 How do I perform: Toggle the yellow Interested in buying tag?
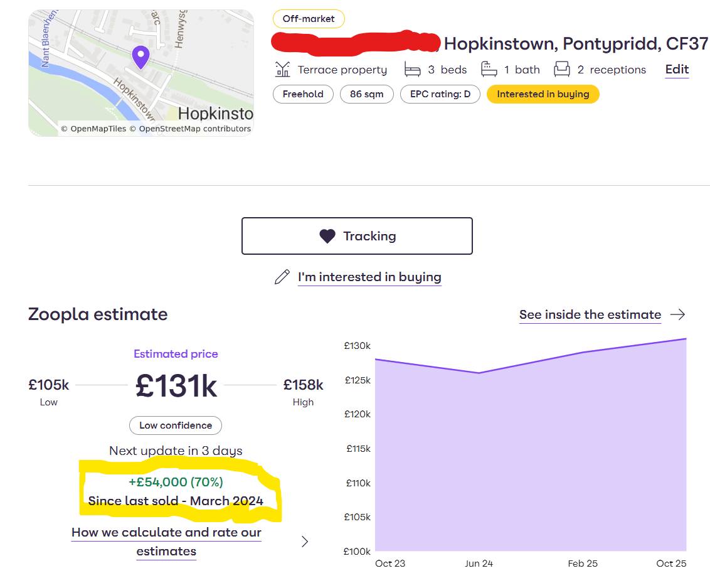pos(543,94)
